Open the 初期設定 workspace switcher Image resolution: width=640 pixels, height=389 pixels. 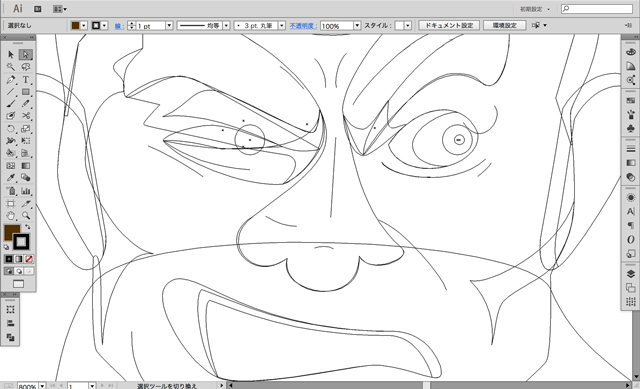pos(535,9)
